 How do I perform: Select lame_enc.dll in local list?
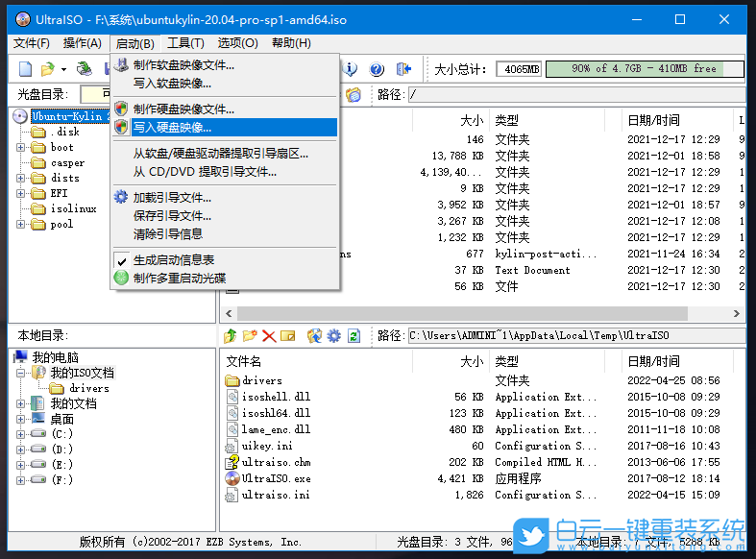point(277,429)
